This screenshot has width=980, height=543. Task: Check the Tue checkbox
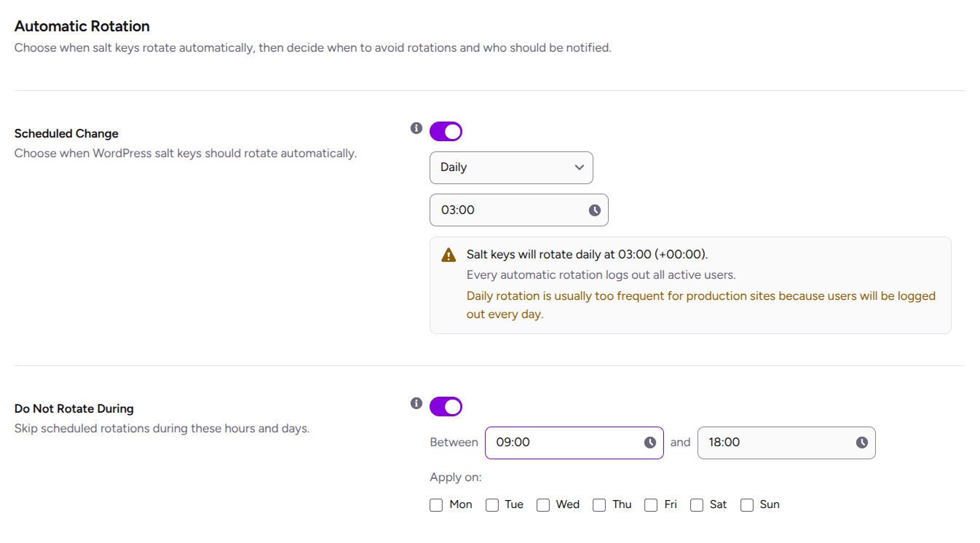[492, 505]
